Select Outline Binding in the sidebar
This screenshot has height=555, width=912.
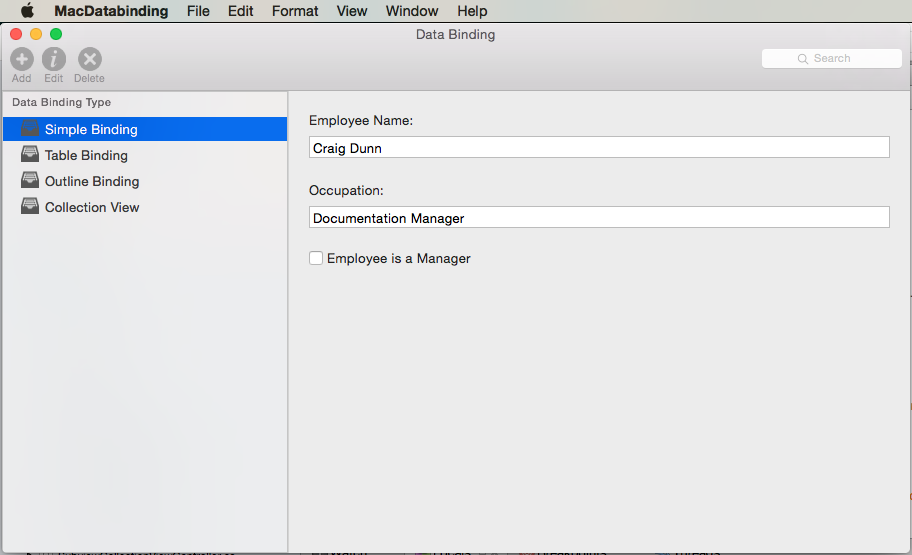pyautogui.click(x=145, y=182)
